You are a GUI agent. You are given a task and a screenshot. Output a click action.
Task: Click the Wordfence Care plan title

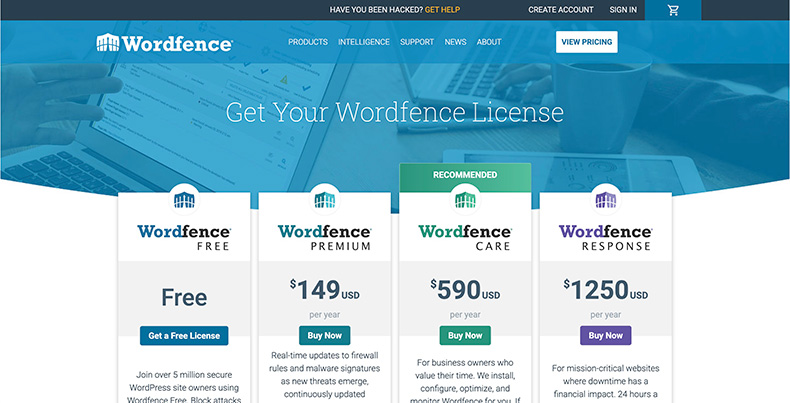point(465,238)
